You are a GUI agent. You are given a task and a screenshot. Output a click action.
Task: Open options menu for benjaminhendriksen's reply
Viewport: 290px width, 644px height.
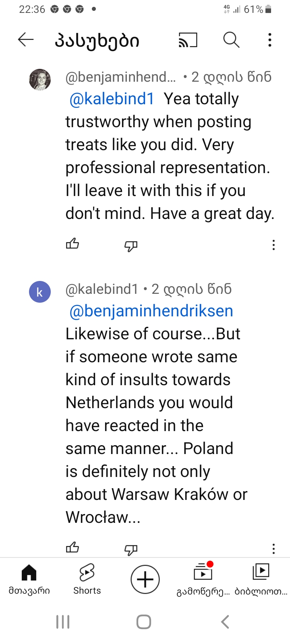click(x=273, y=245)
